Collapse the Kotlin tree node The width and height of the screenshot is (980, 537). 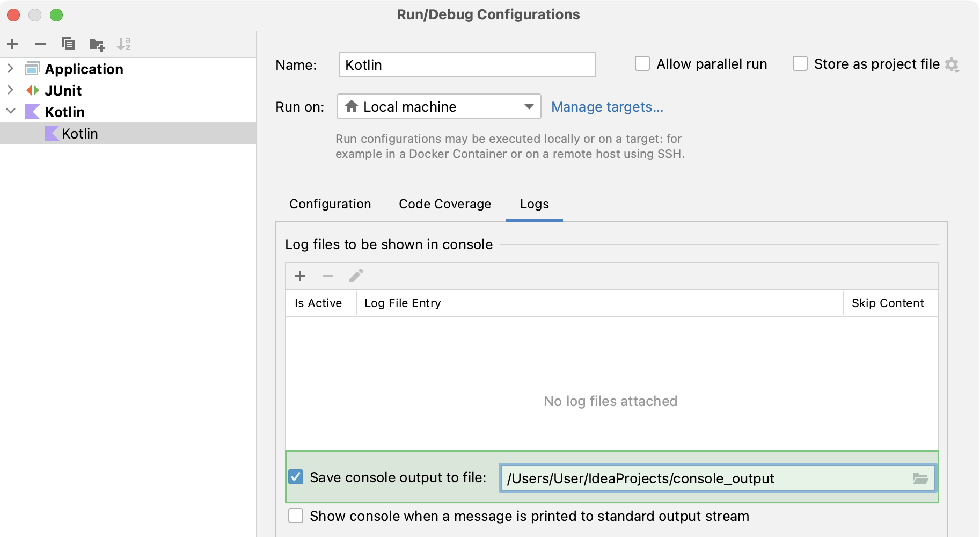(11, 112)
